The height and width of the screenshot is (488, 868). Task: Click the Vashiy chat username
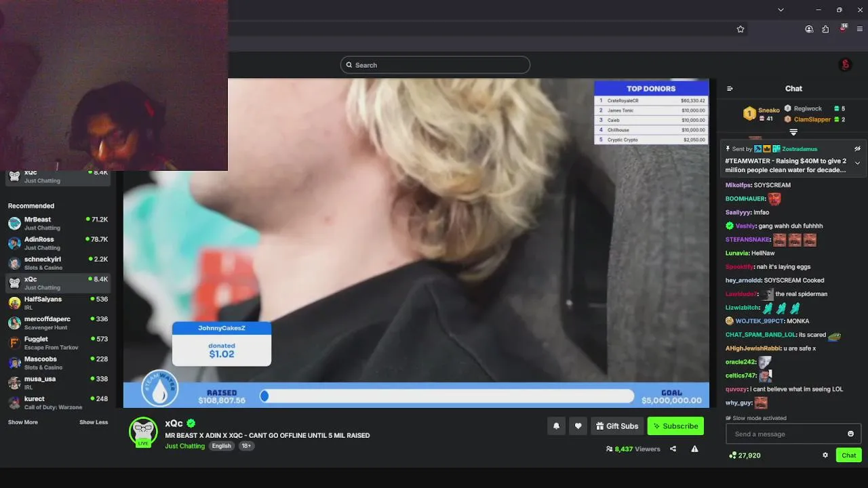(x=745, y=226)
